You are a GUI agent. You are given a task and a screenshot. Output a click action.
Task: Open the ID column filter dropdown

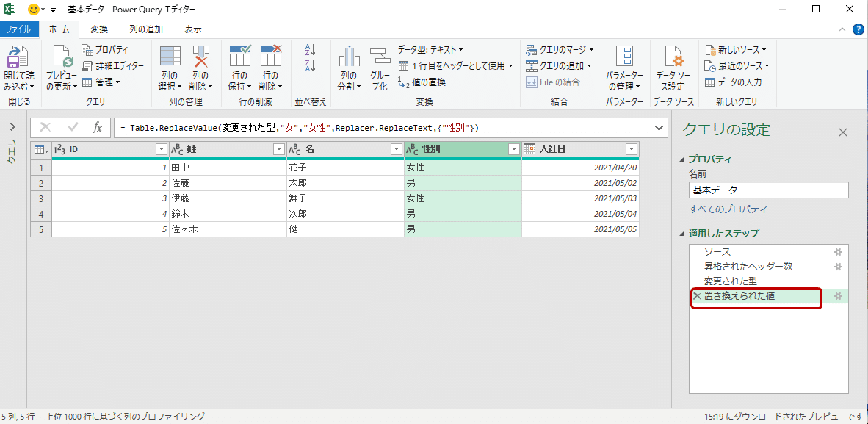[x=161, y=149]
